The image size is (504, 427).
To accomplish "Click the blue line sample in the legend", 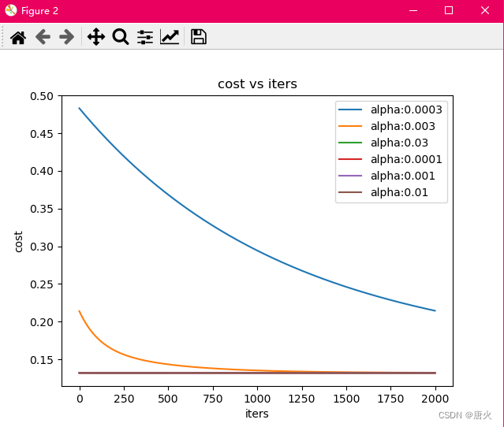I will [350, 110].
